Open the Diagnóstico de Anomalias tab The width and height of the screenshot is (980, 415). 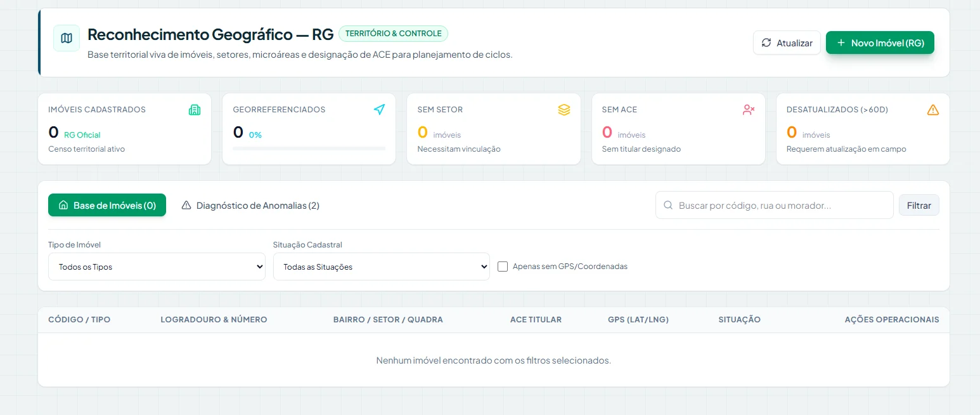(x=250, y=205)
